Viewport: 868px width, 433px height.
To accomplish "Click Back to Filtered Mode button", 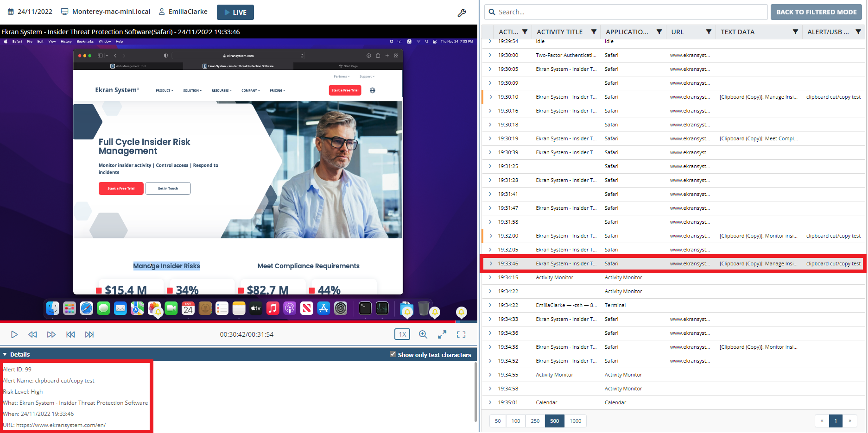I will (816, 12).
